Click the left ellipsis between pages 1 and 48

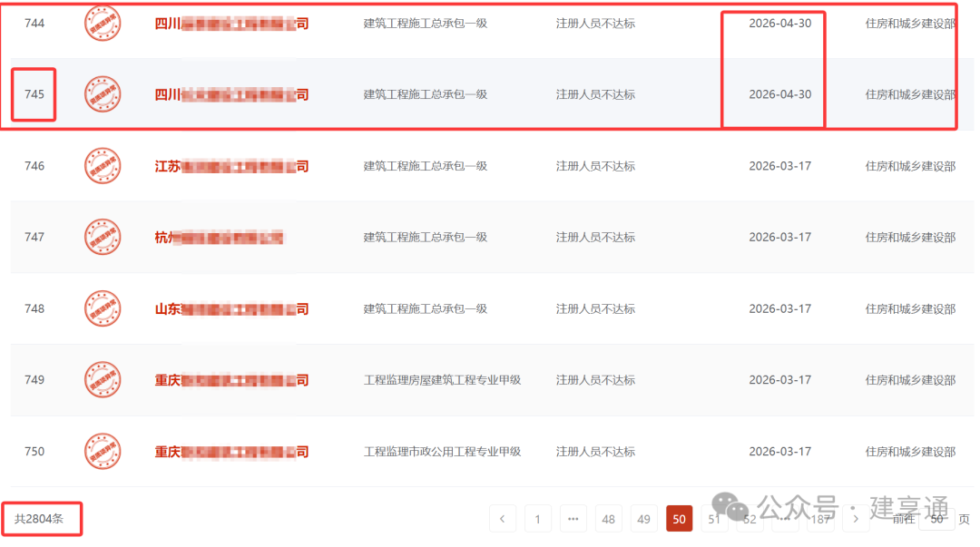[573, 519]
